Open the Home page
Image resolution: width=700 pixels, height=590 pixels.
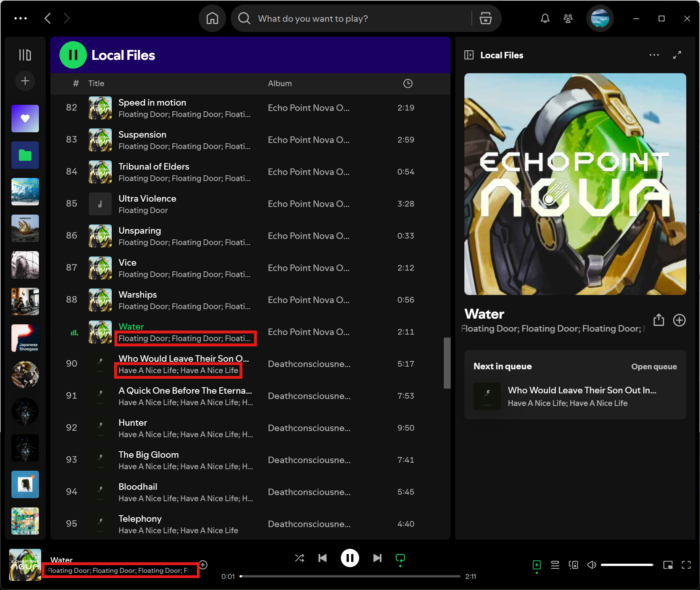(212, 18)
